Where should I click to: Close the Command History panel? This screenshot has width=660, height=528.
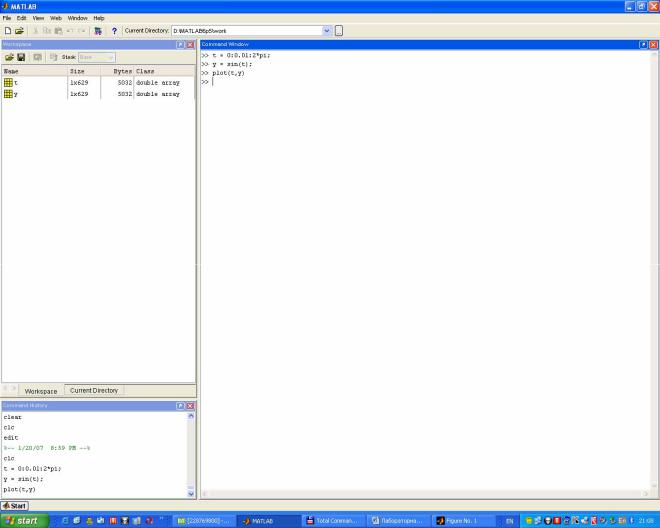click(190, 406)
